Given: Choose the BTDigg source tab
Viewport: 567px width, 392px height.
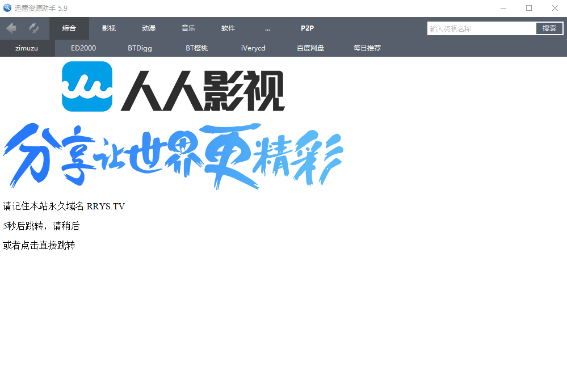Looking at the screenshot, I should [x=140, y=48].
